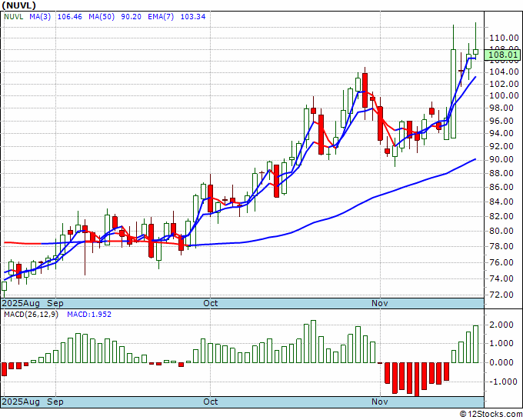Click the last green MACD histogram bar
The height and width of the screenshot is (420, 523).
click(475, 344)
